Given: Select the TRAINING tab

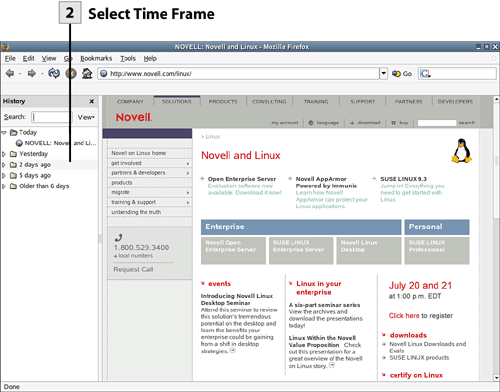Looking at the screenshot, I should coord(316,102).
